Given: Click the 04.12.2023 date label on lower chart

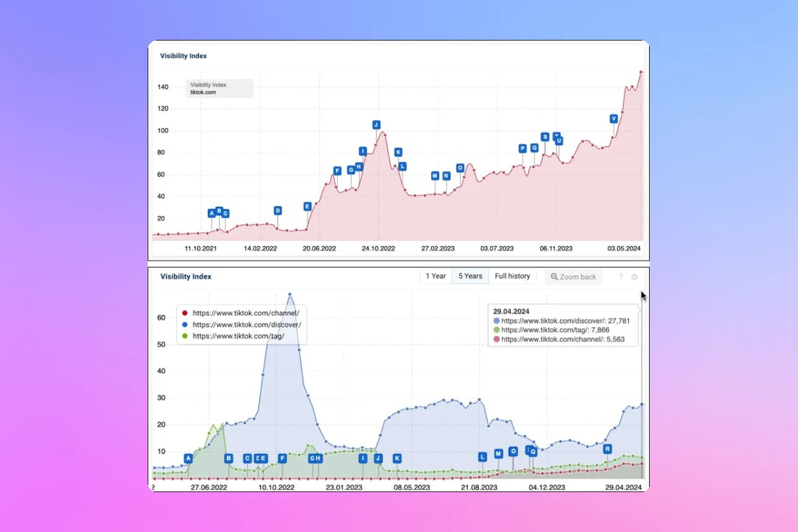Looking at the screenshot, I should point(547,487).
